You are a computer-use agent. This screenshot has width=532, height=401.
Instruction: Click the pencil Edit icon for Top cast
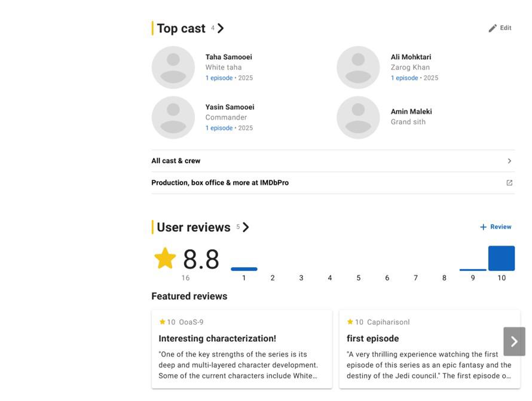[x=493, y=28]
